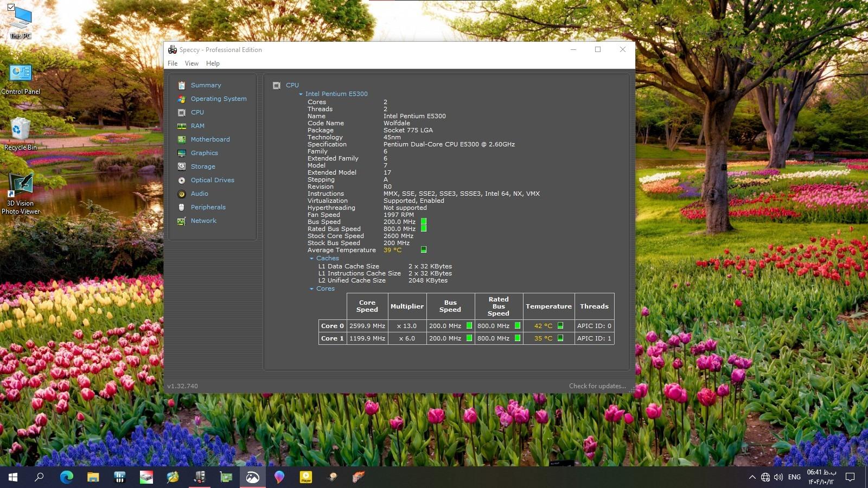The image size is (868, 488).
Task: Toggle the This PC desktop checkbox
Action: click(11, 7)
